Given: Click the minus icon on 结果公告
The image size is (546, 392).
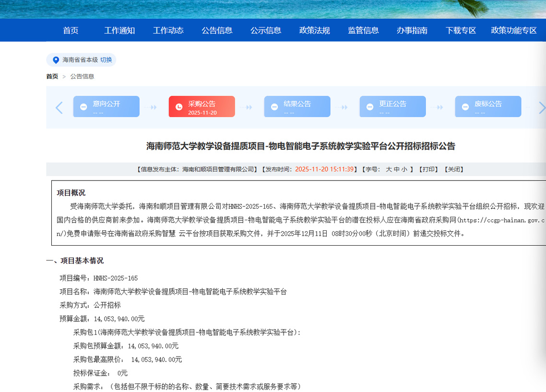Looking at the screenshot, I should click(x=274, y=107).
